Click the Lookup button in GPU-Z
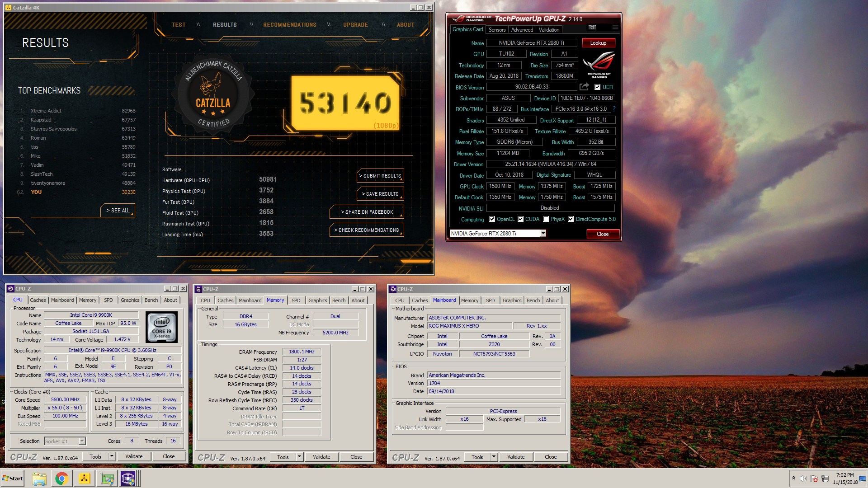 pyautogui.click(x=598, y=43)
